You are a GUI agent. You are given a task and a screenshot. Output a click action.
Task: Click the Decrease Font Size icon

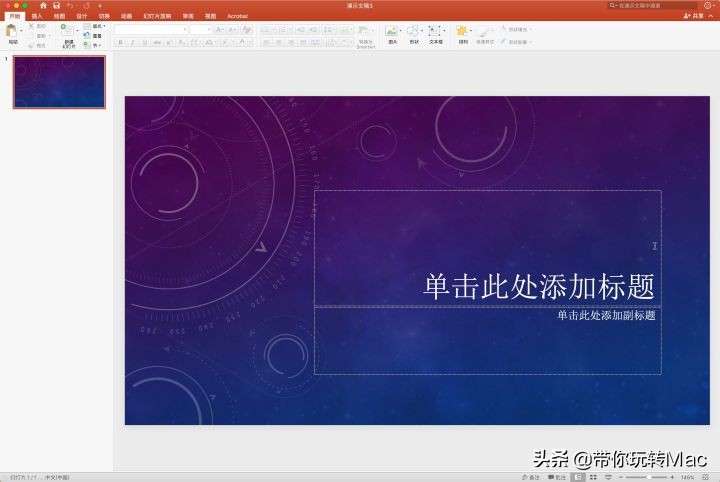(x=232, y=30)
